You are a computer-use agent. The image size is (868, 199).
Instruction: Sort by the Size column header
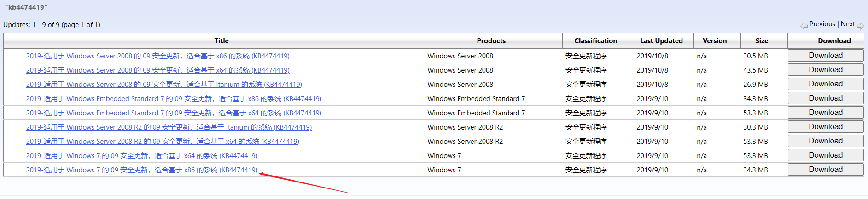coord(762,41)
